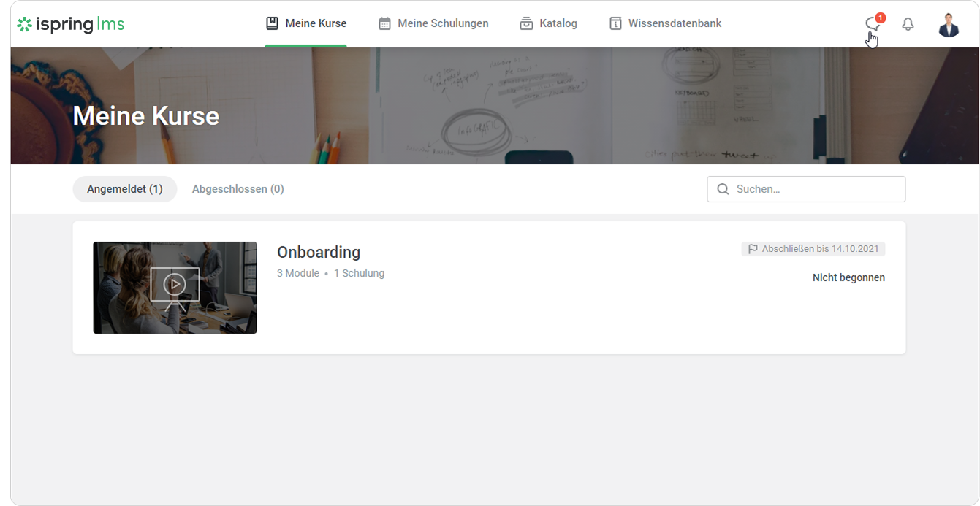Screen dimensions: 980x506
Task: Open the user profile avatar
Action: [949, 24]
